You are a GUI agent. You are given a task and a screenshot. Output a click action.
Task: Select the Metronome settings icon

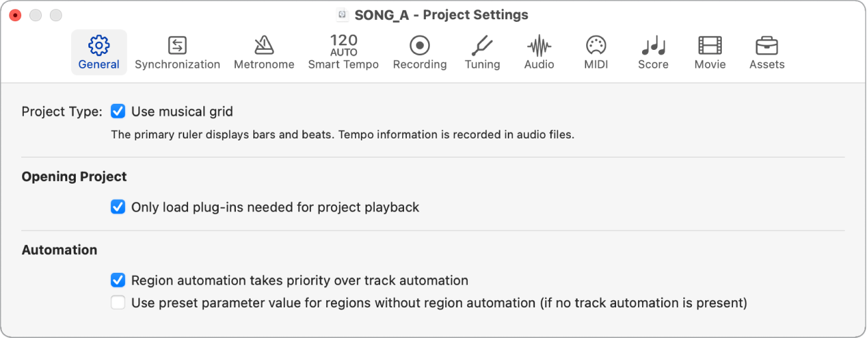pos(264,45)
